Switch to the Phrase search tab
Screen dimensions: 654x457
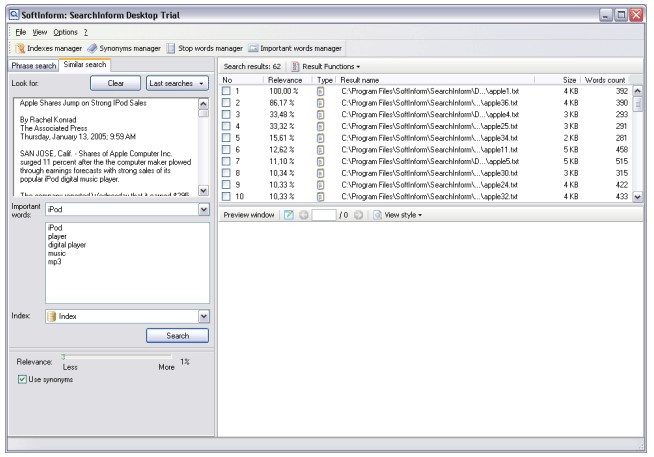point(33,66)
